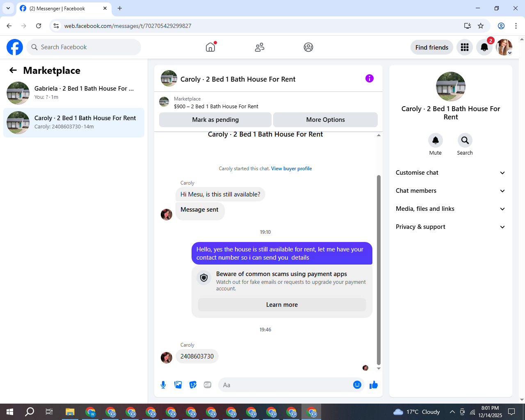Click Find friends button
The width and height of the screenshot is (525, 420).
click(432, 47)
